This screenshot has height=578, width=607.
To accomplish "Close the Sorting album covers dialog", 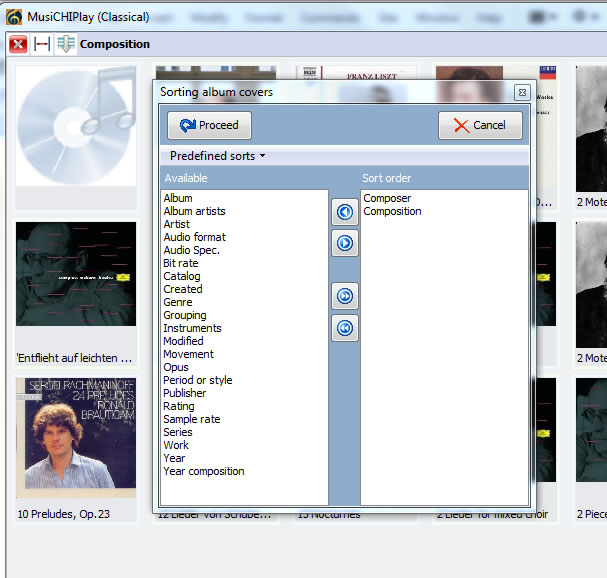I will (x=521, y=92).
